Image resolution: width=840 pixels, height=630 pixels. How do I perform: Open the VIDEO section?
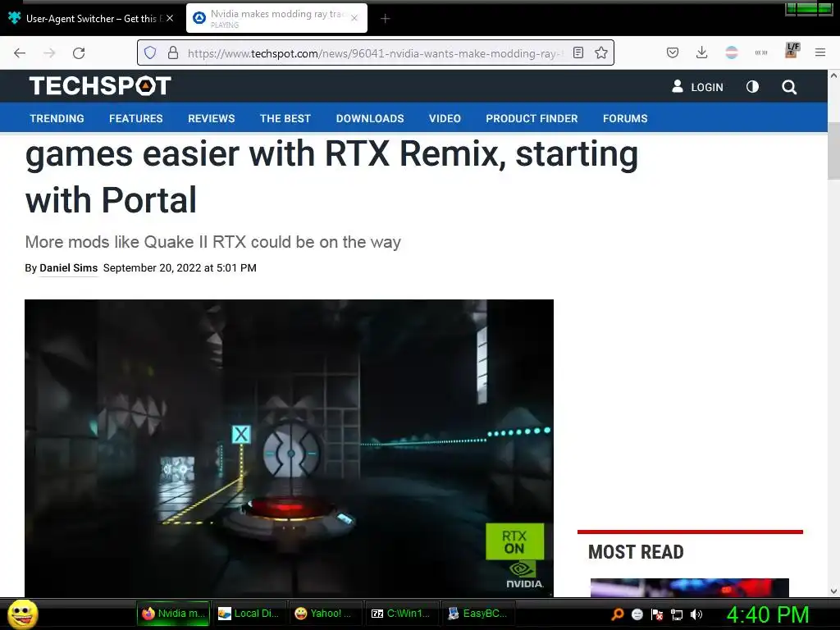click(x=445, y=118)
